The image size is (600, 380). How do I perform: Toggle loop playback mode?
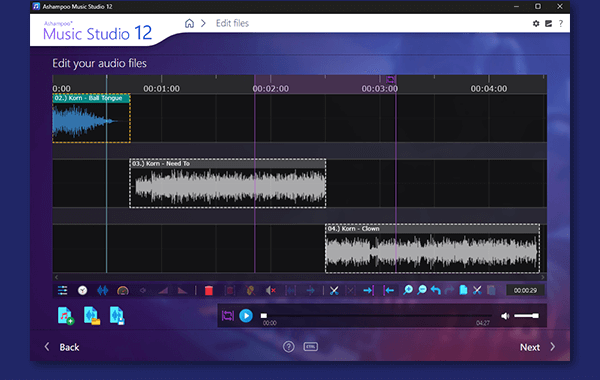(228, 316)
